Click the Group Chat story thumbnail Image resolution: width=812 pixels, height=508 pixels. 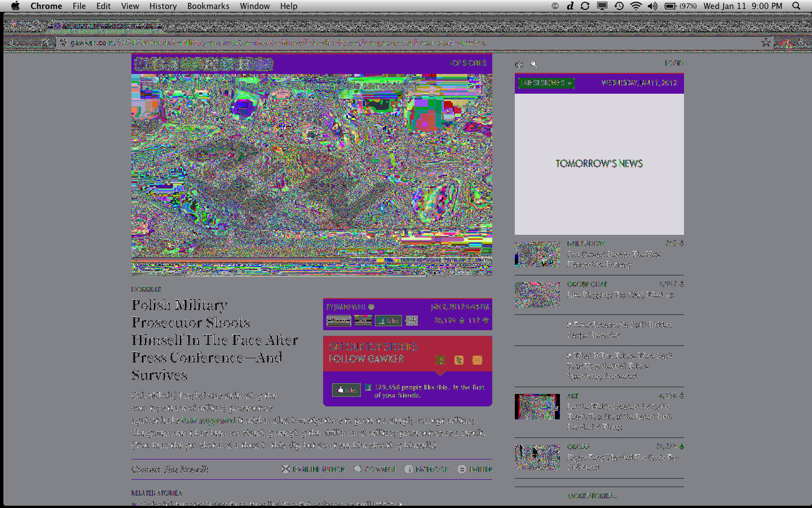pyautogui.click(x=537, y=295)
